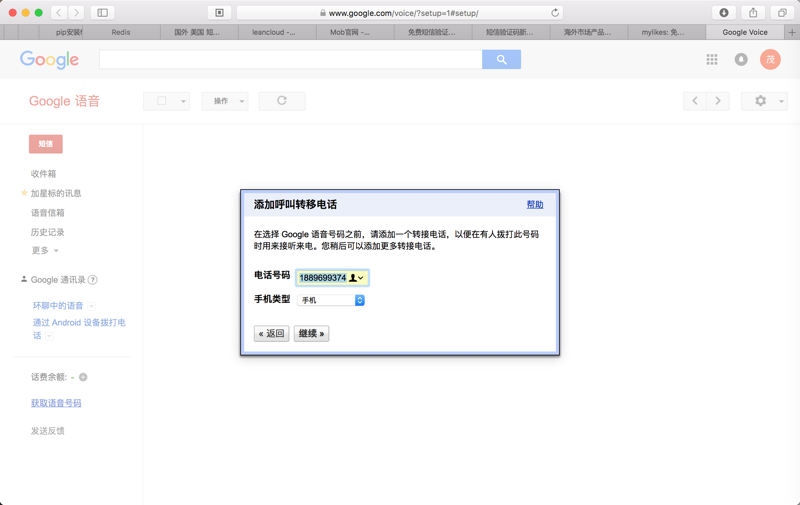Add a new tab with plus button
Viewport: 800px width, 505px height.
coord(792,32)
